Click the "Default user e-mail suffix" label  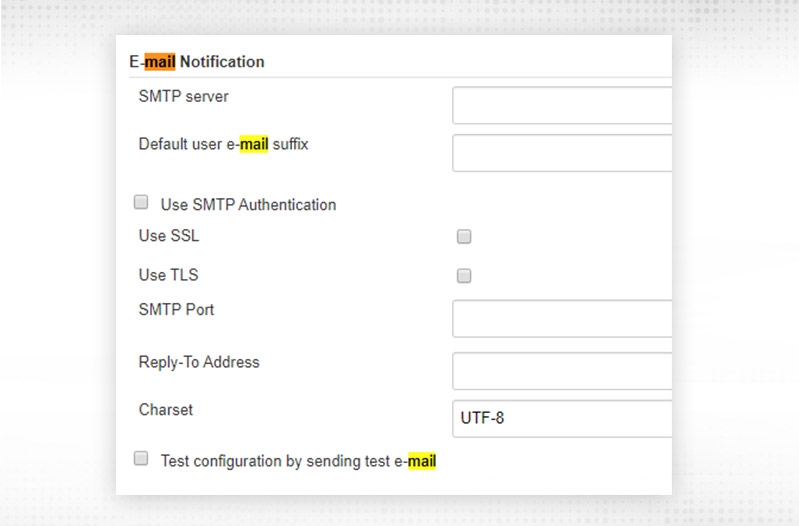(x=223, y=144)
